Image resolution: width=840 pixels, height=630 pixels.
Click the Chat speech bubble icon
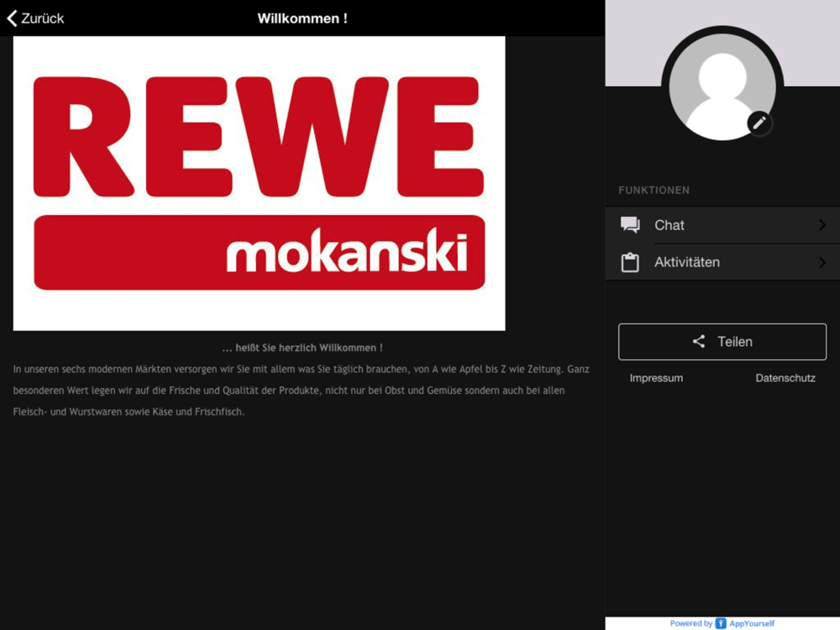(630, 225)
